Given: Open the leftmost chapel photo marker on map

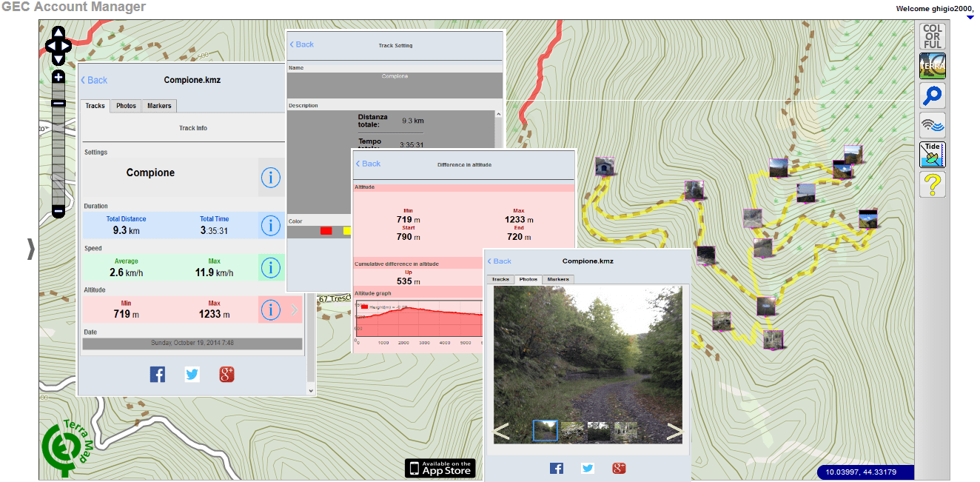Looking at the screenshot, I should [605, 166].
